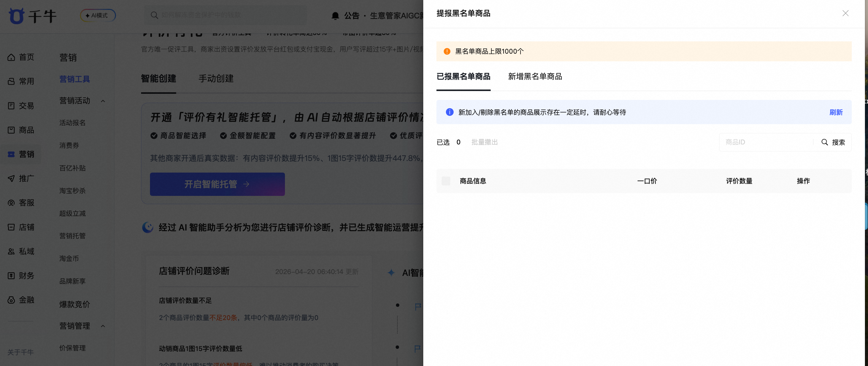The width and height of the screenshot is (868, 366).
Task: Open 店铺 in sidebar
Action: [x=21, y=227]
